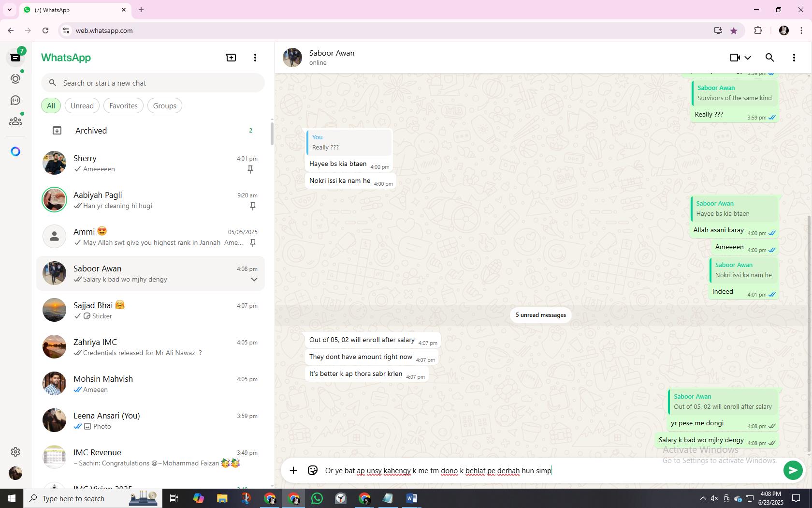Click quoted 'Out of 05, 02 will enroll' reply
Viewport: 812px width, 508px height.
(x=723, y=402)
